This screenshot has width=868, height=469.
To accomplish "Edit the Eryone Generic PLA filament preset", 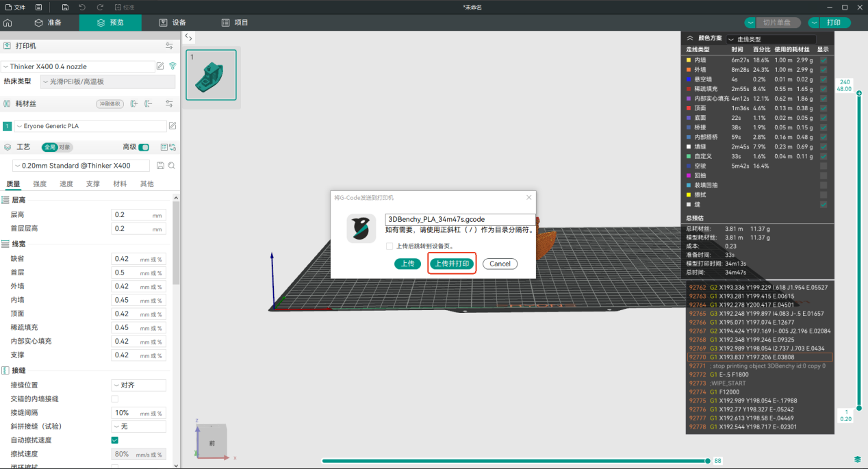I will (173, 126).
